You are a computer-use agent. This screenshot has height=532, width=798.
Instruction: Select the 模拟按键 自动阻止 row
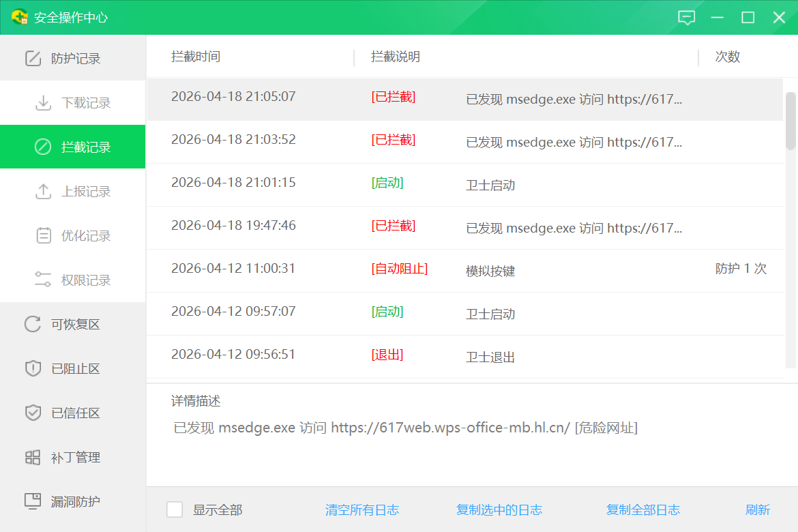point(464,270)
